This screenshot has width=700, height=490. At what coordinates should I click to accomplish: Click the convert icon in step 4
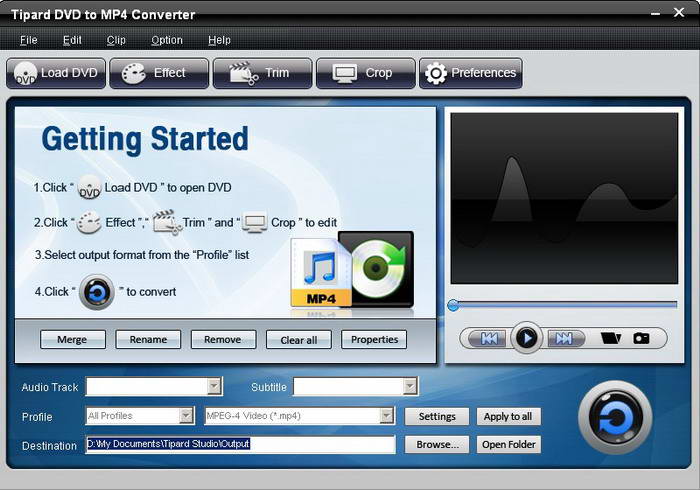(97, 292)
